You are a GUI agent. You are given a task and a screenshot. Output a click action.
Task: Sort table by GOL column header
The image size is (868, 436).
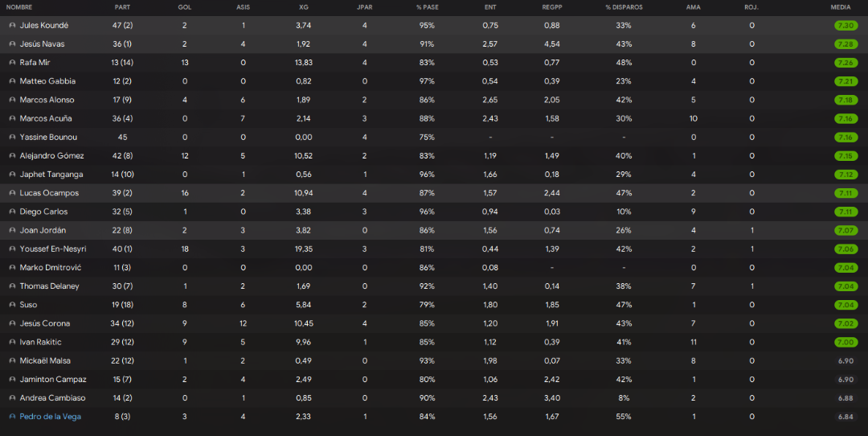coord(185,7)
